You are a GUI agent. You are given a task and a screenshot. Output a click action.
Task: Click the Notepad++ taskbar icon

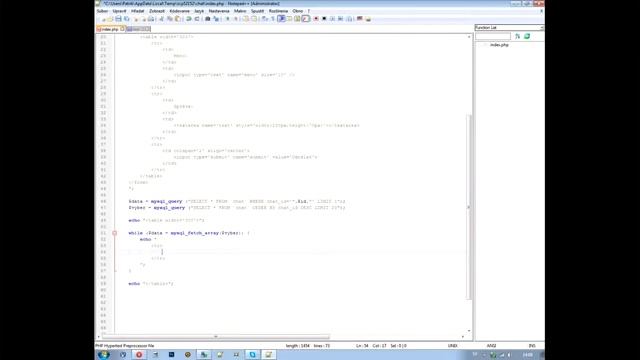[269, 355]
